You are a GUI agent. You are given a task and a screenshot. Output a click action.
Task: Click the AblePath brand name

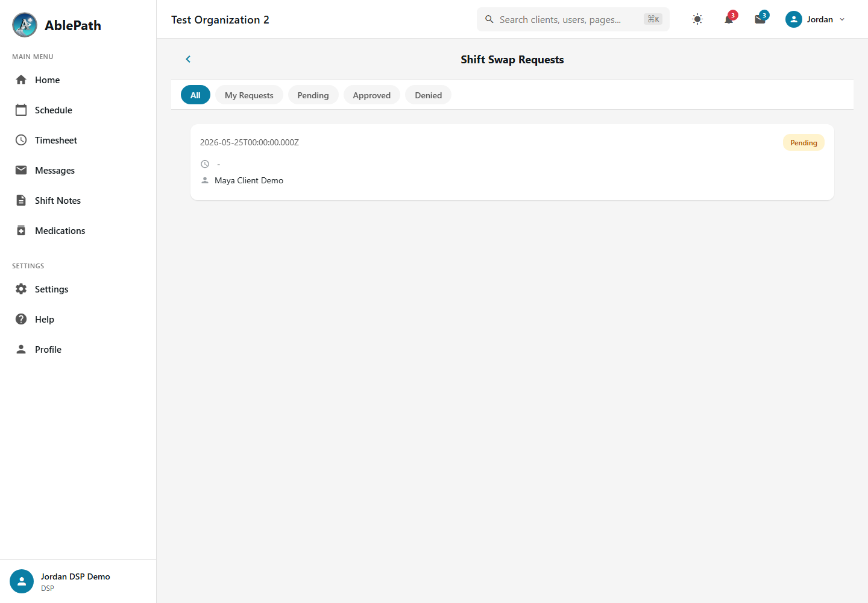(73, 25)
